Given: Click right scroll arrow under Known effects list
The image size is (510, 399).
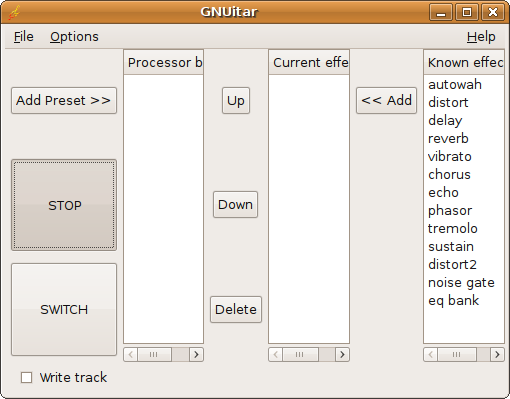Looking at the screenshot, I should pyautogui.click(x=497, y=354).
